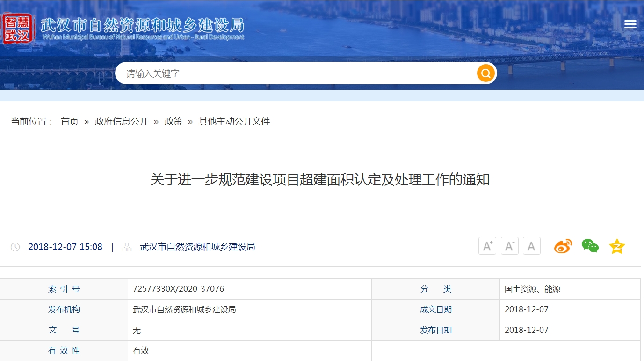
Task: Click the organization icon beside source name
Action: (127, 247)
